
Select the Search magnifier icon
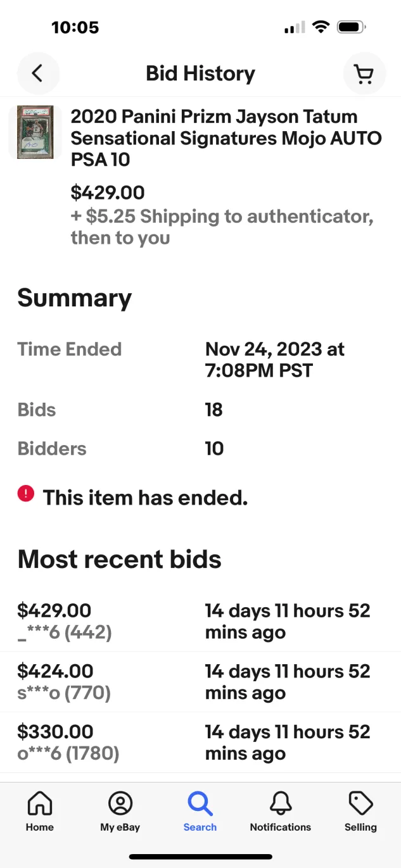(200, 803)
